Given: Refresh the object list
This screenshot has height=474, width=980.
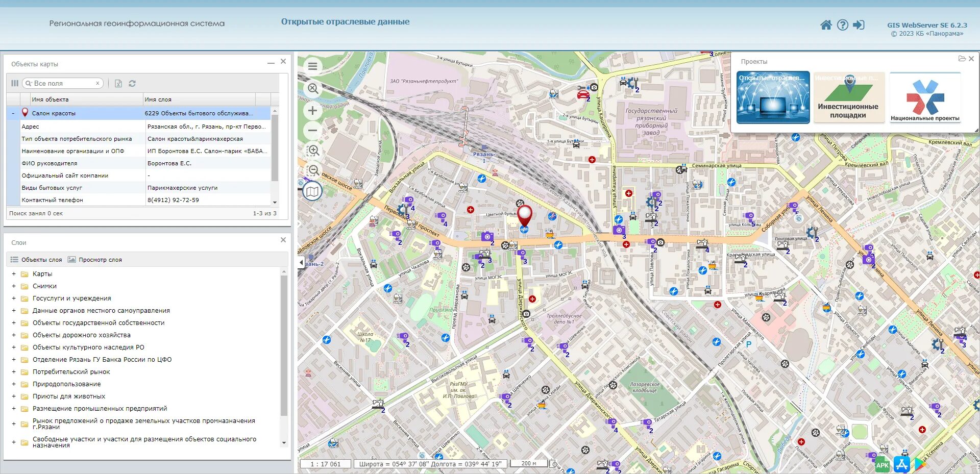Looking at the screenshot, I should (132, 83).
